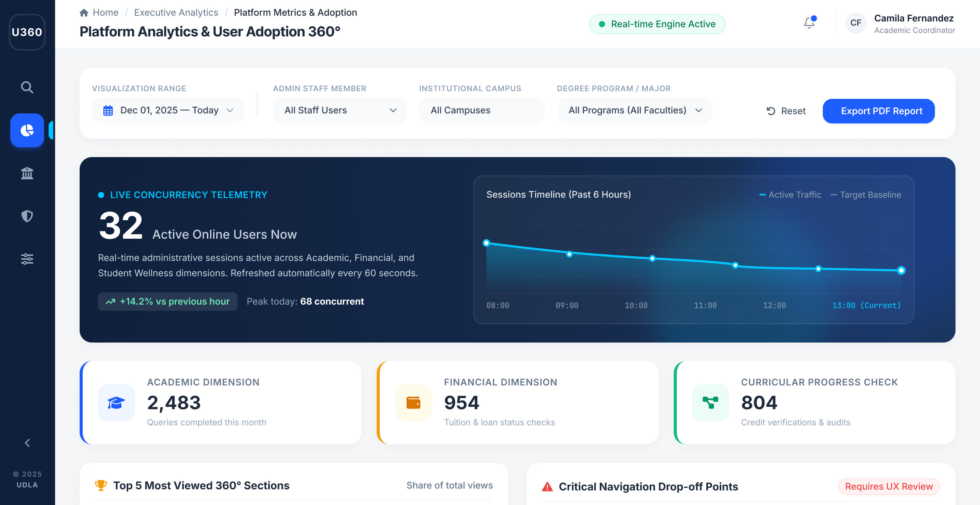The width and height of the screenshot is (980, 505).
Task: Click the 804 credit verifications value
Action: coord(759,403)
